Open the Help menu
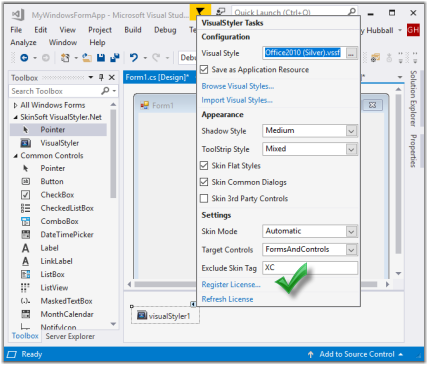Viewport: 428px width, 365px height. click(x=97, y=43)
